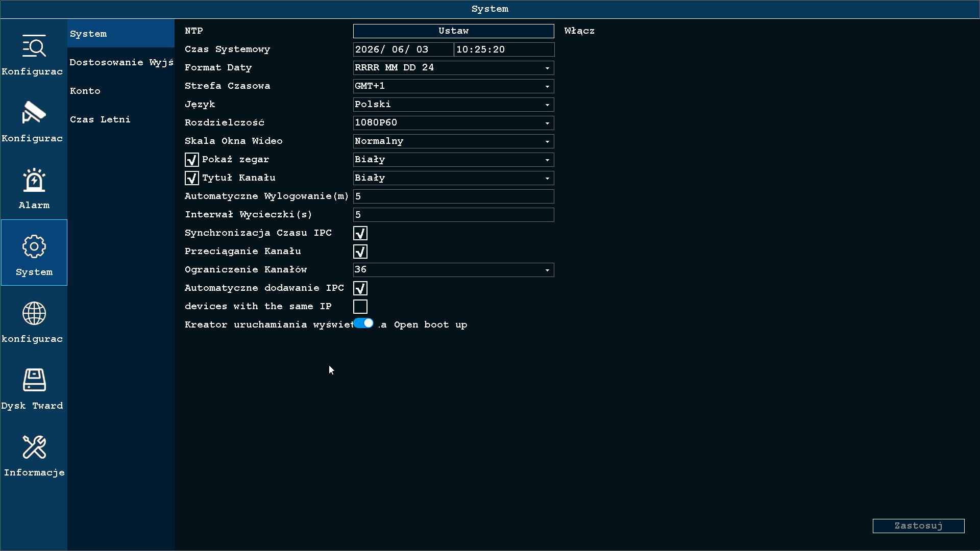Open the Informacje tools icon
The height and width of the screenshot is (551, 980).
point(34,447)
